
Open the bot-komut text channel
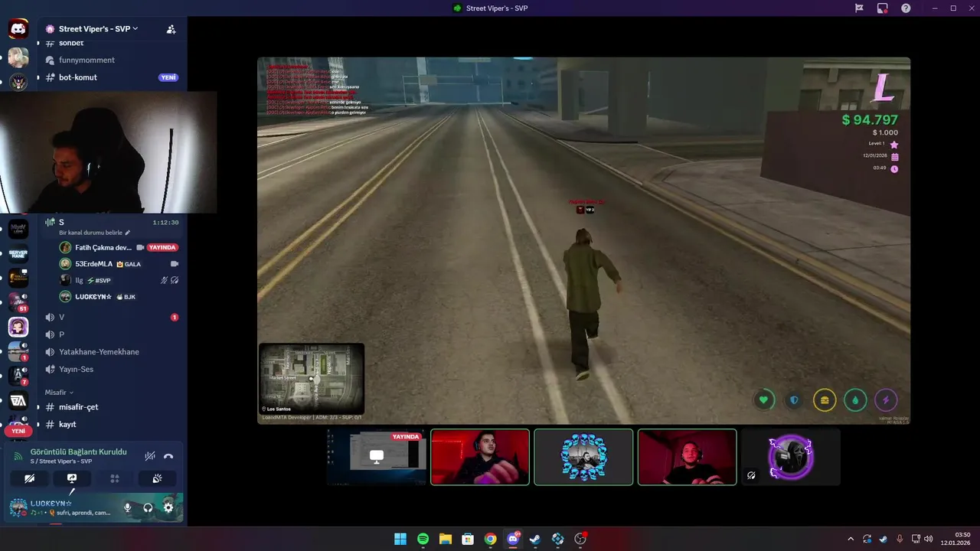112,77
